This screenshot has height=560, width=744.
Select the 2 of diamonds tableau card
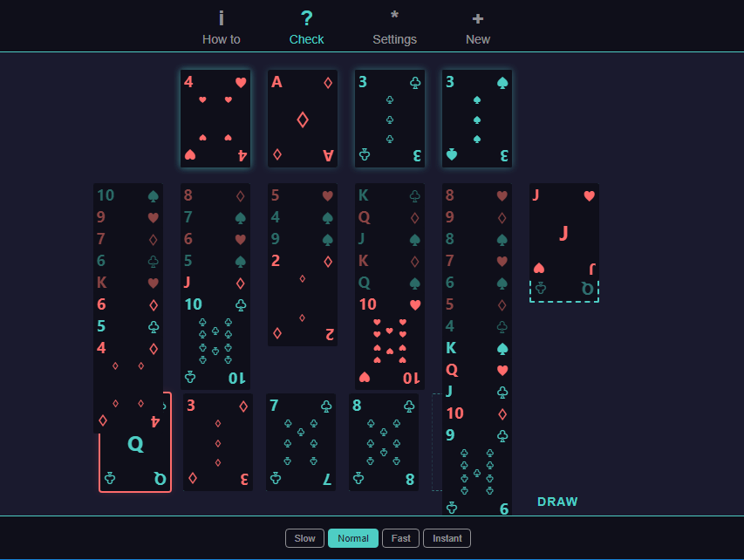coord(303,298)
